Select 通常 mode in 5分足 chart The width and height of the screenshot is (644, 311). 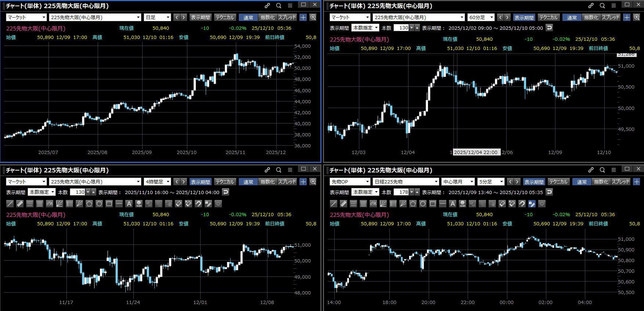(582, 182)
